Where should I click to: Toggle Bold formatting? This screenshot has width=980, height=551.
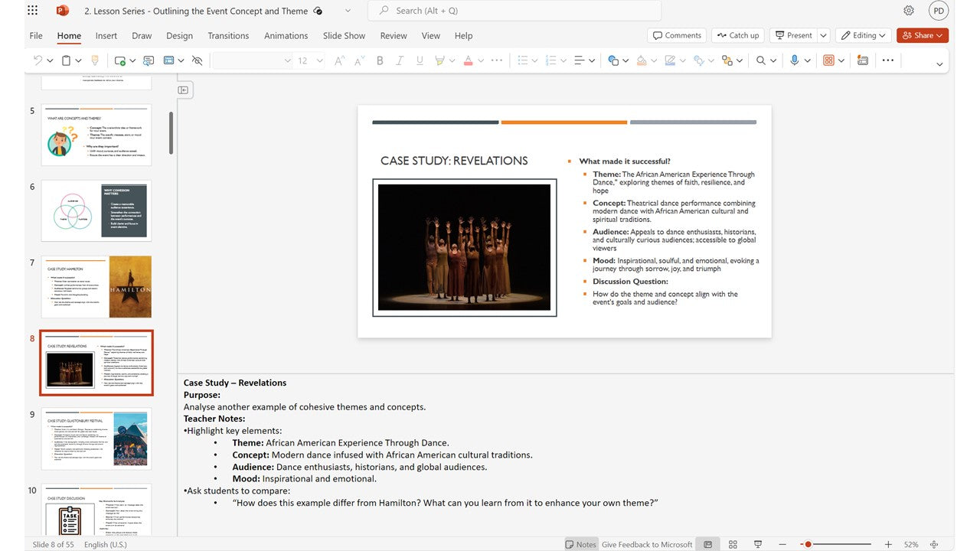point(380,60)
